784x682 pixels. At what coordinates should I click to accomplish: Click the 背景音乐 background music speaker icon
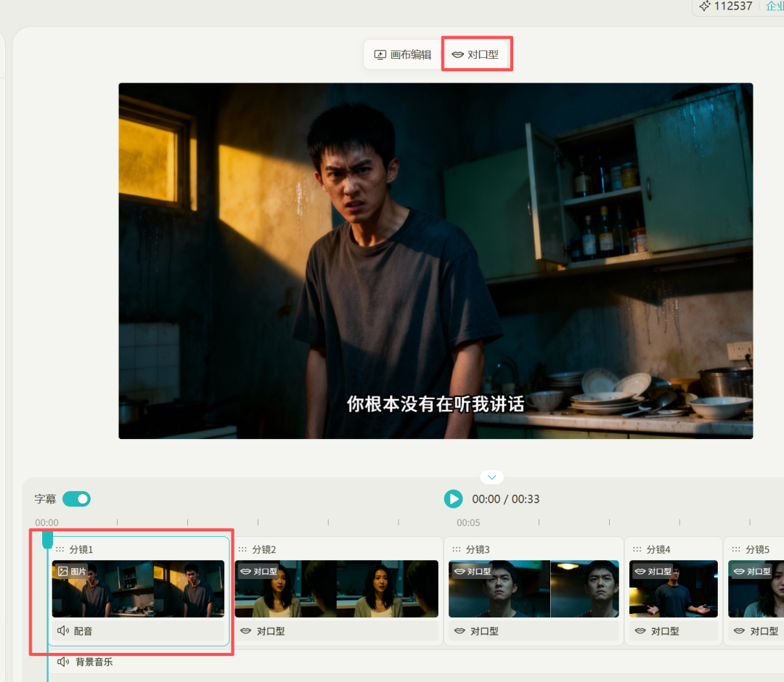coord(63,661)
